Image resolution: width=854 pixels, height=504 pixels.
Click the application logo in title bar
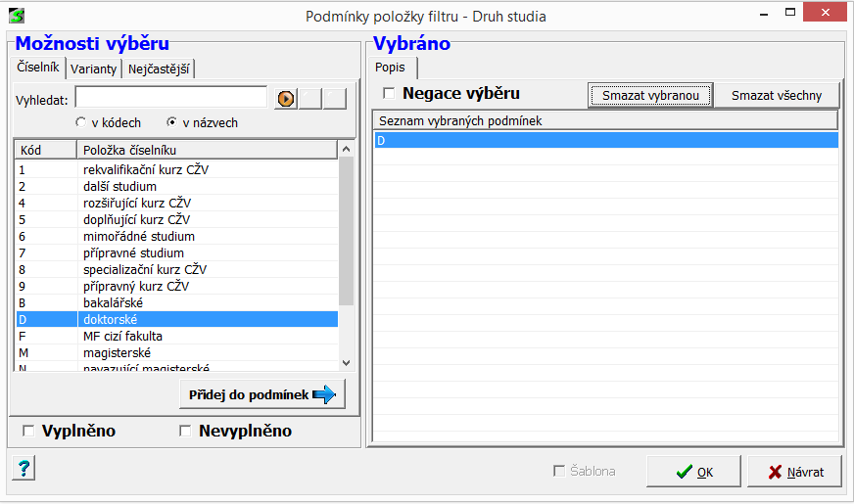coord(16,16)
